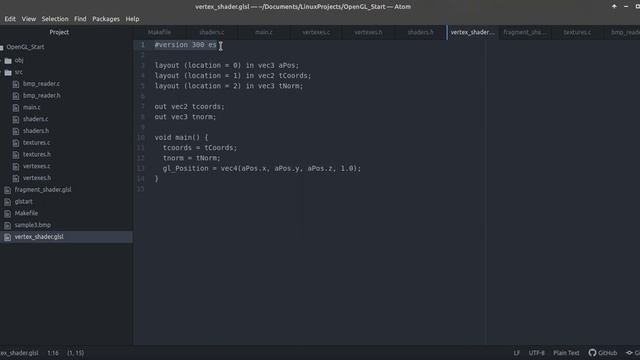The image size is (640, 360).
Task: Open fragment_shader.glsl in the tree
Action: coord(43,190)
